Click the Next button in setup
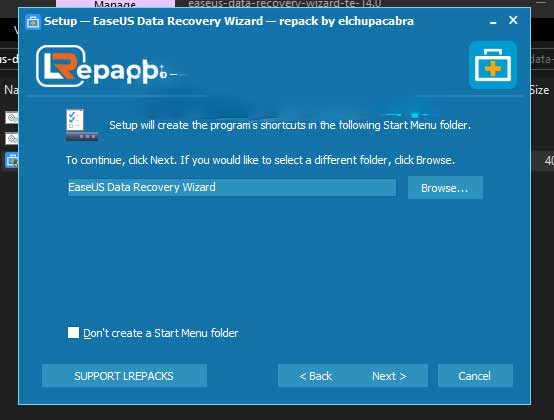554x420 pixels. click(389, 376)
